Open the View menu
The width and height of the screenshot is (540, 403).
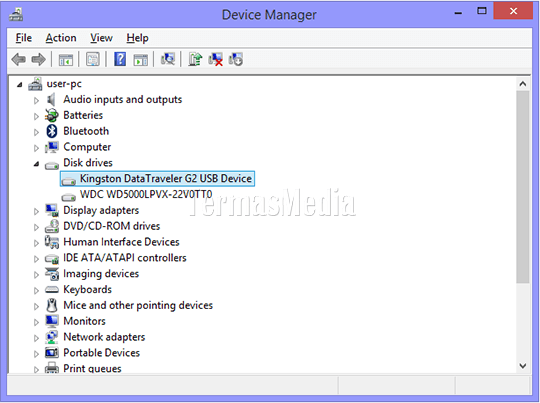tap(101, 38)
